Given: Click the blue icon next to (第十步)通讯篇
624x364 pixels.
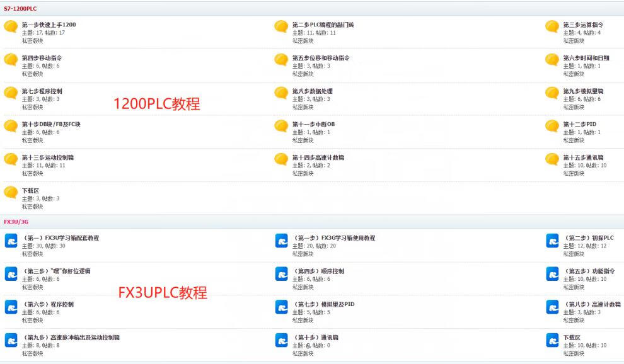Looking at the screenshot, I should pos(282,340).
